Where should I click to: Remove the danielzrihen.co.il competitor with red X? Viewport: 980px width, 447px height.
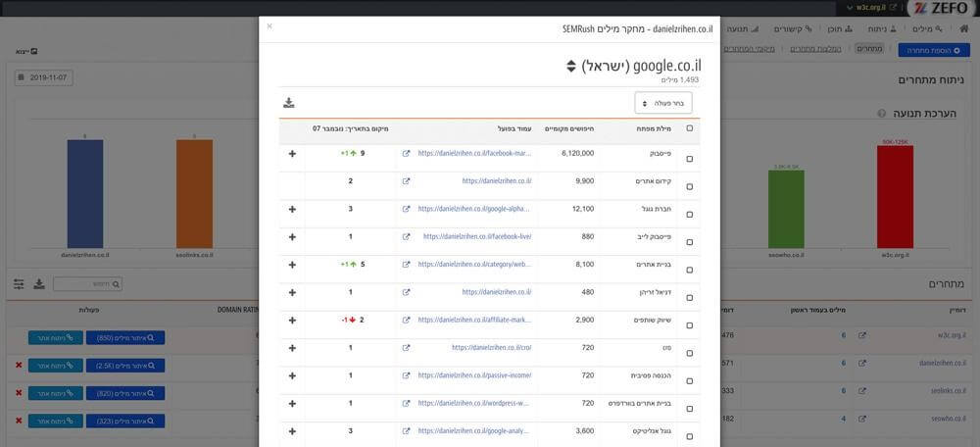point(18,365)
